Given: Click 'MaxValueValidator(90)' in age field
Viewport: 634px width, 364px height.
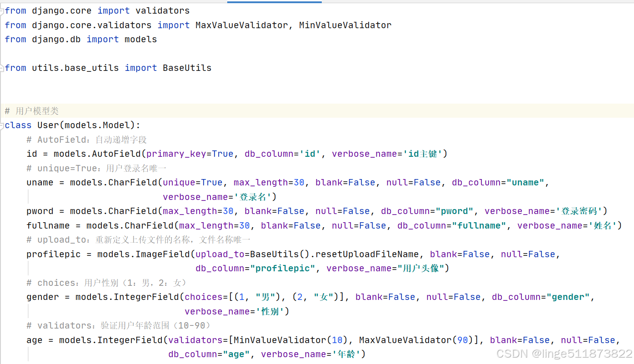Looking at the screenshot, I should [x=416, y=340].
